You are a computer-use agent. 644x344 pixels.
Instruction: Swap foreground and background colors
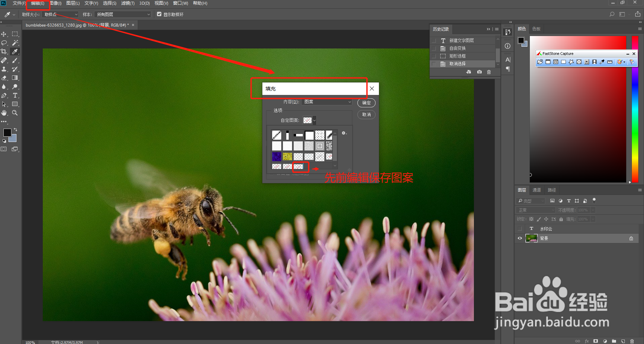pyautogui.click(x=15, y=130)
